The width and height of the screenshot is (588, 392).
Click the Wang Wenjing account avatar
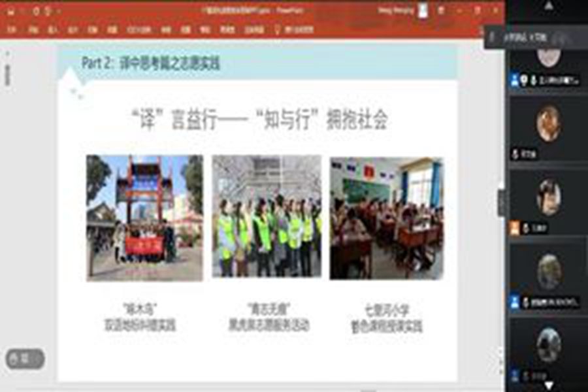[423, 10]
